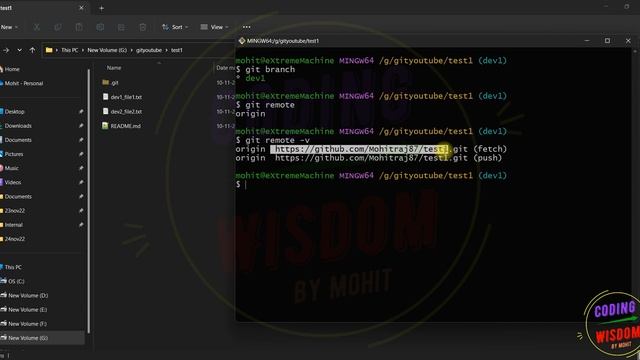Click the push URL in terminal
The image size is (640, 360).
(371, 158)
